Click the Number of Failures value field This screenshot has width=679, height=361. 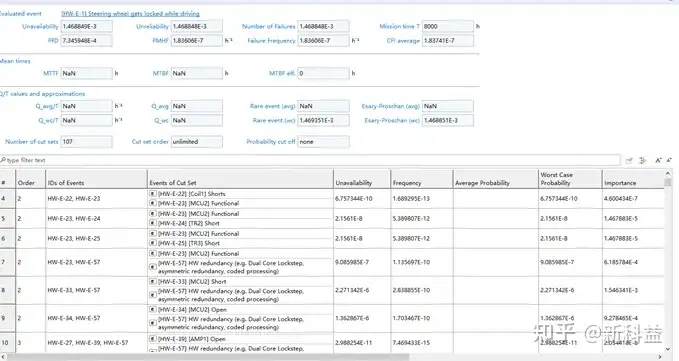323,26
